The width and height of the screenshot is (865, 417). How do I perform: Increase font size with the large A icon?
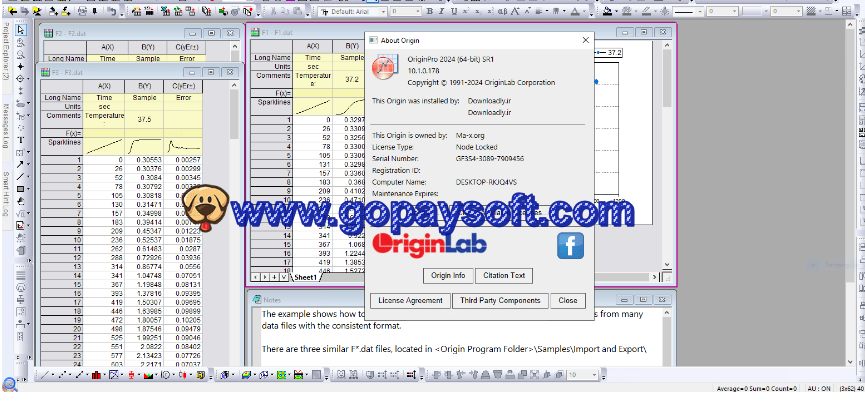pos(515,11)
